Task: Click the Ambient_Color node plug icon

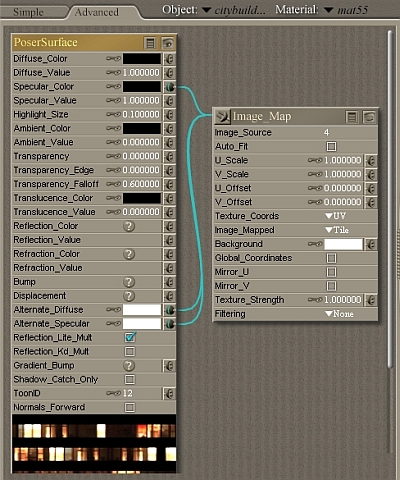Action: [x=169, y=129]
